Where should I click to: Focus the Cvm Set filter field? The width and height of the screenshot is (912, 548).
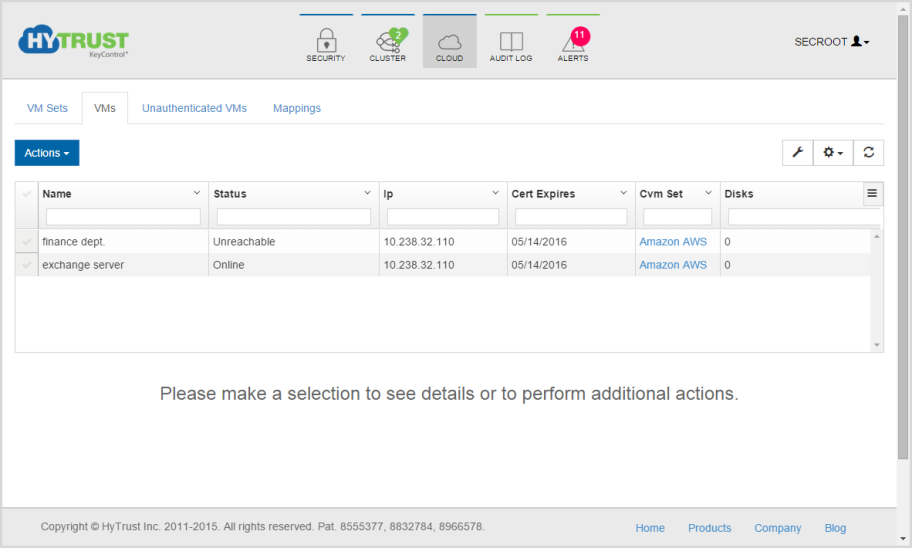click(x=678, y=217)
